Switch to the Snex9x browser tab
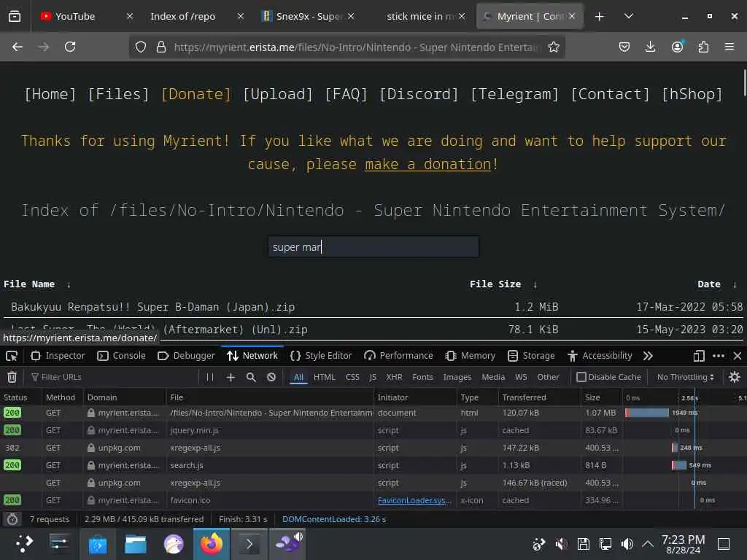 pos(308,16)
